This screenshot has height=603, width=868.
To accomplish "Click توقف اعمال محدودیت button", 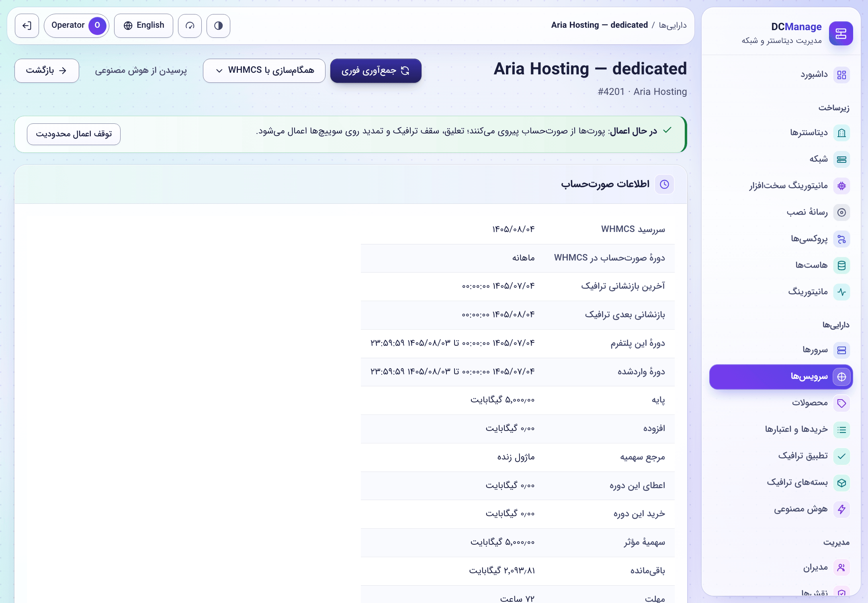I will coord(74,134).
